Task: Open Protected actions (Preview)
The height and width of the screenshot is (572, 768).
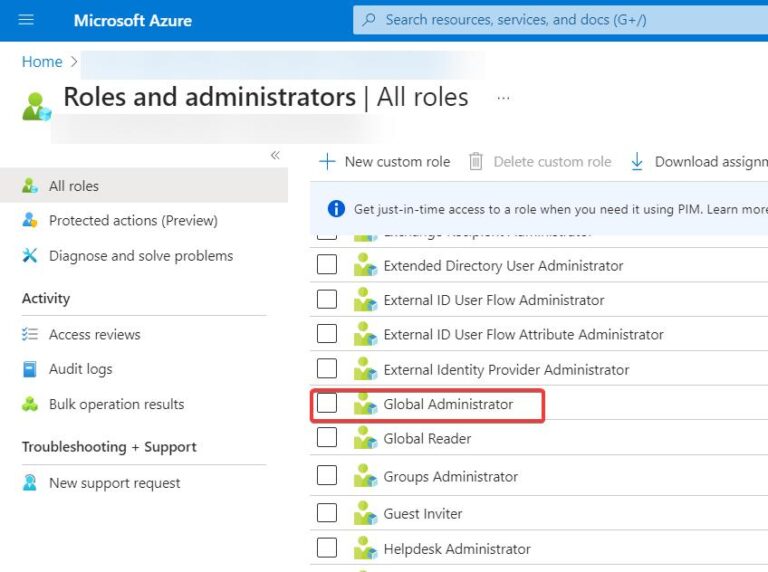Action: click(133, 221)
